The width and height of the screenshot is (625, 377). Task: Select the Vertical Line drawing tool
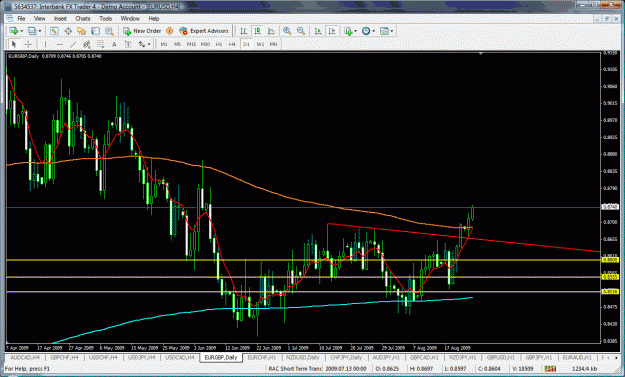pyautogui.click(x=45, y=44)
